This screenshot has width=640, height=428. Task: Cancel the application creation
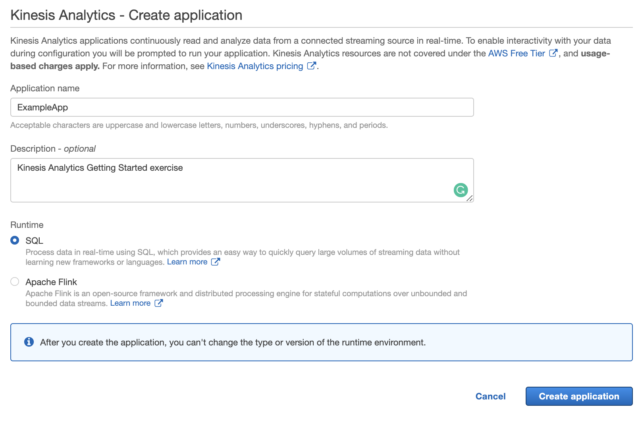pyautogui.click(x=490, y=396)
